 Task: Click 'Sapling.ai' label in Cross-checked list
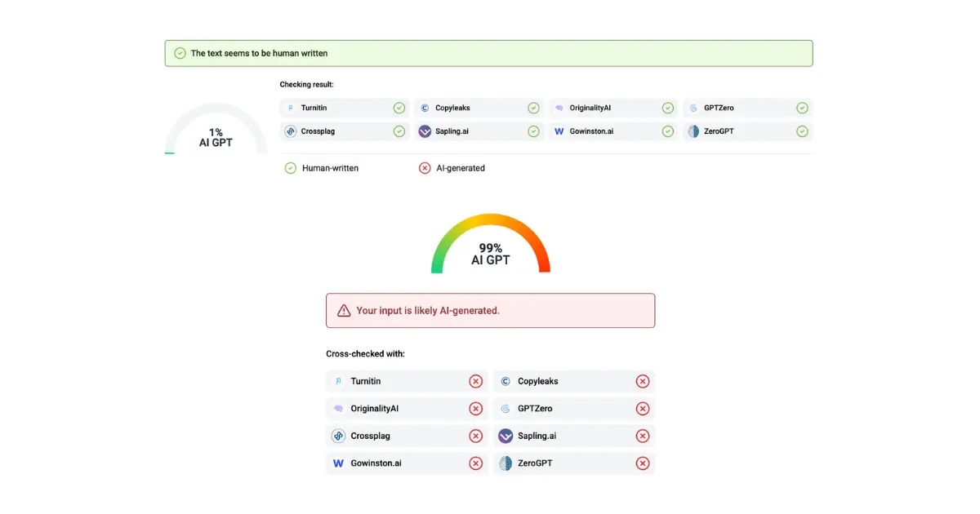(537, 436)
